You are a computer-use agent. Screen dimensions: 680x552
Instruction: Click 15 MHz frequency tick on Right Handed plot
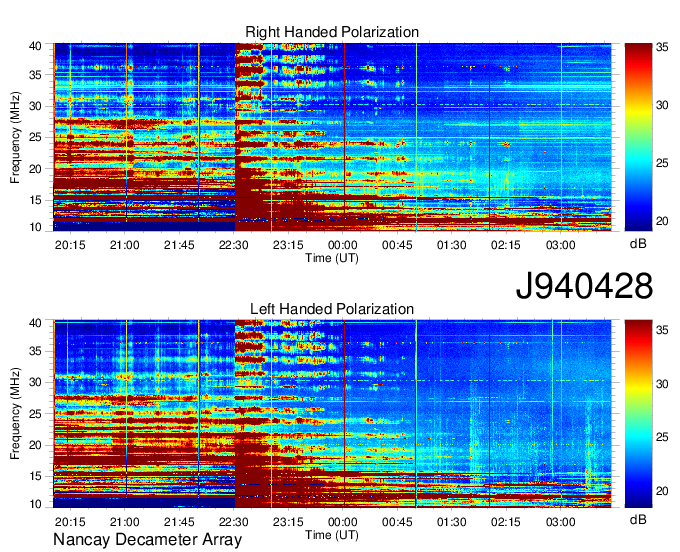point(35,200)
